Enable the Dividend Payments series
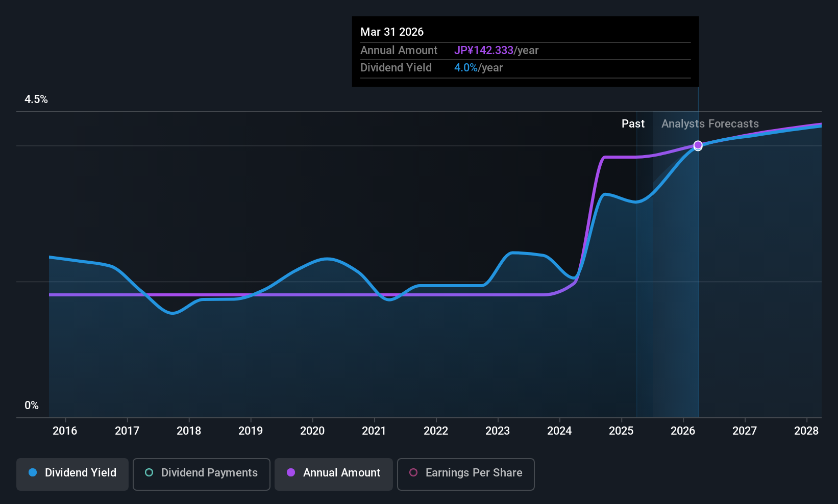 click(x=201, y=474)
